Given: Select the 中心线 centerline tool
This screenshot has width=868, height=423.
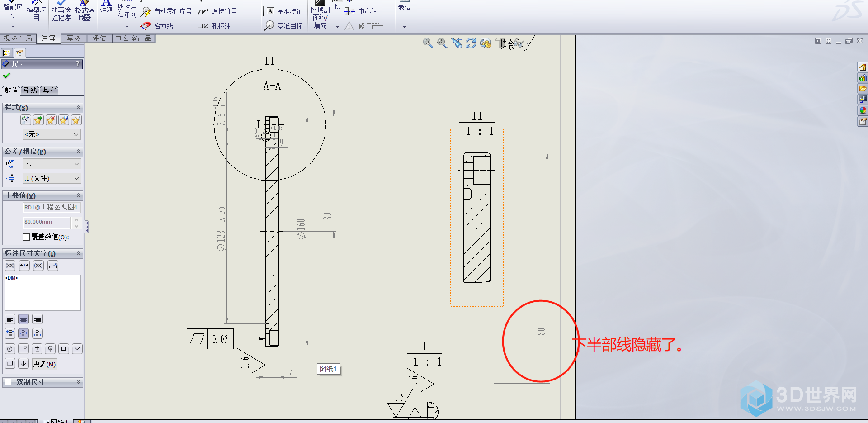Looking at the screenshot, I should pos(361,11).
